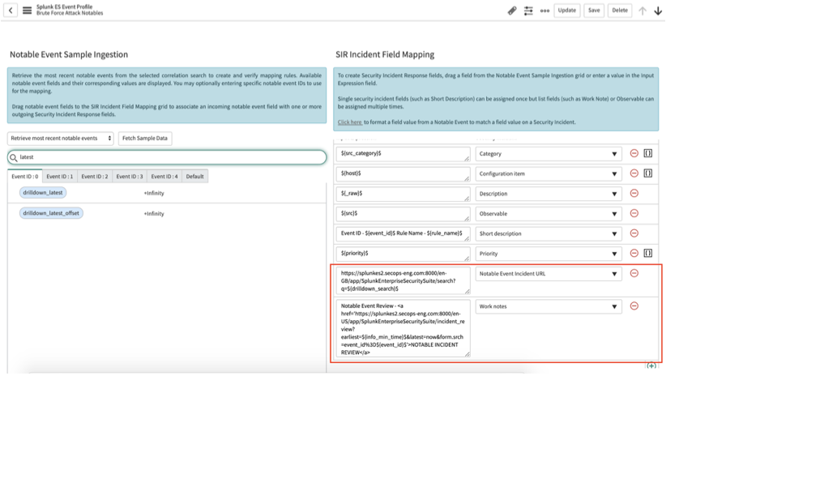Remove the Notable Event Incident URL row
Screen dimensions: 837x504
(x=634, y=273)
